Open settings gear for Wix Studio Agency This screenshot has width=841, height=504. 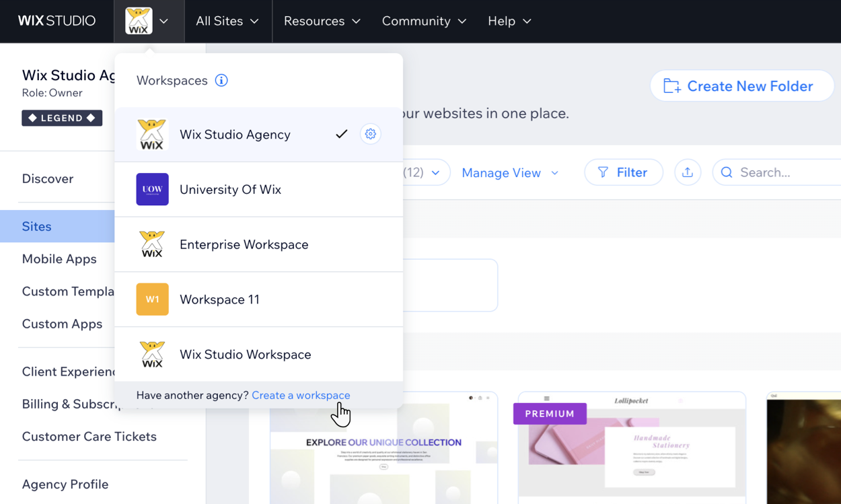click(370, 134)
